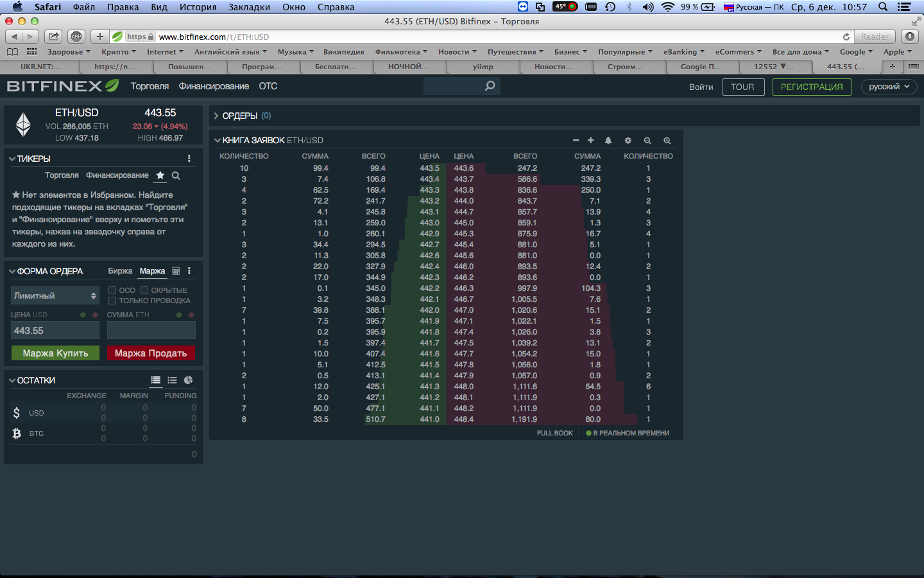Open the Финансирование header navigation item
This screenshot has width=924, height=578.
(214, 86)
